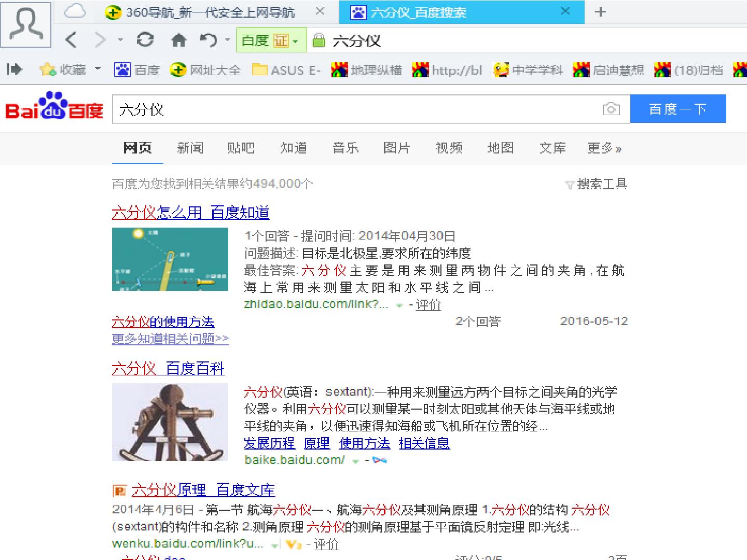Toggle bookmarks sidebar arrow icon

(x=15, y=68)
